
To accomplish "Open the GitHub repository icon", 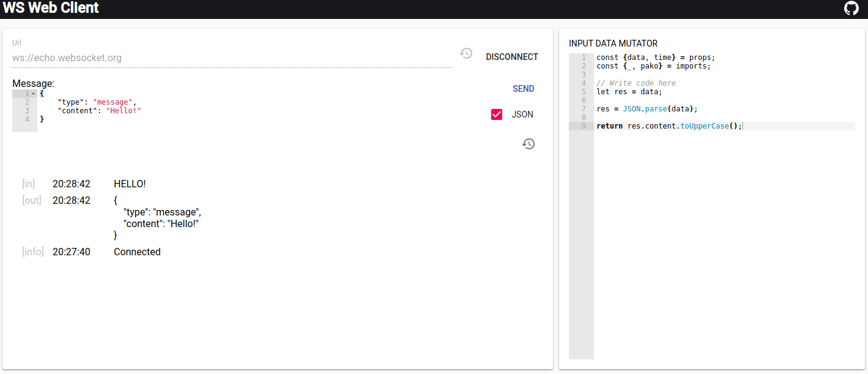I will 851,8.
